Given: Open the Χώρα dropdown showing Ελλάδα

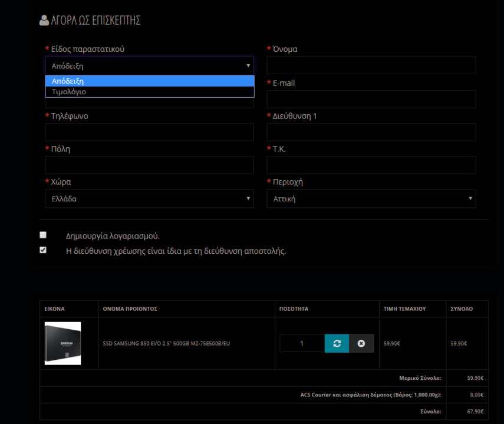Looking at the screenshot, I should (x=149, y=199).
